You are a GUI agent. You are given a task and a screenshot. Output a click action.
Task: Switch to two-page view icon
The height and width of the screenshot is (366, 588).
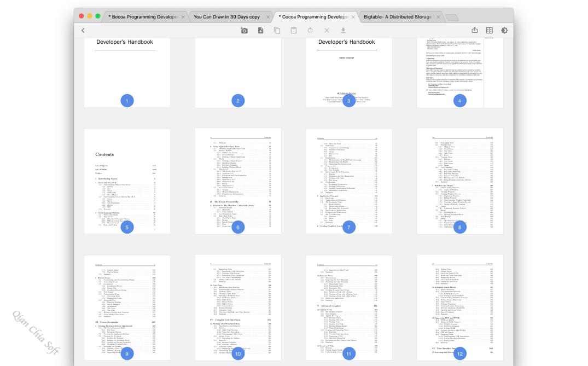tap(490, 31)
